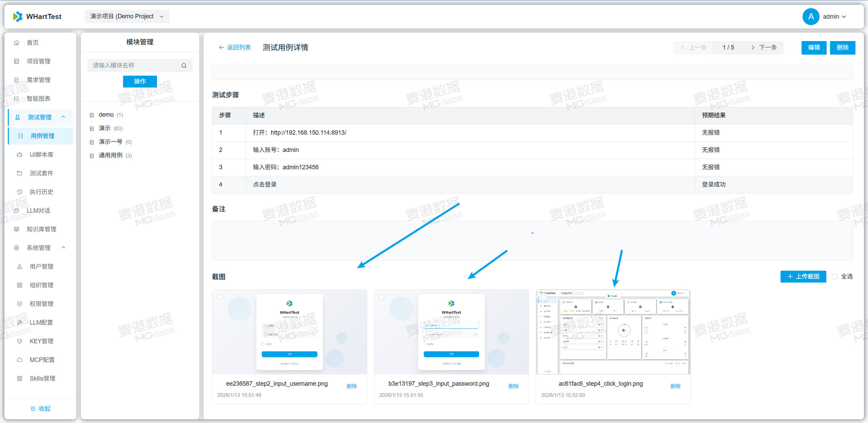
Task: Click the chat icon beside LLM对话
Action: coord(17,211)
